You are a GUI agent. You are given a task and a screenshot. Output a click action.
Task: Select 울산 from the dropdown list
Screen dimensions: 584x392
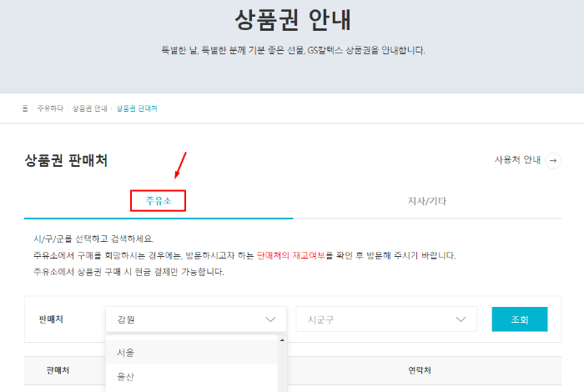click(192, 377)
